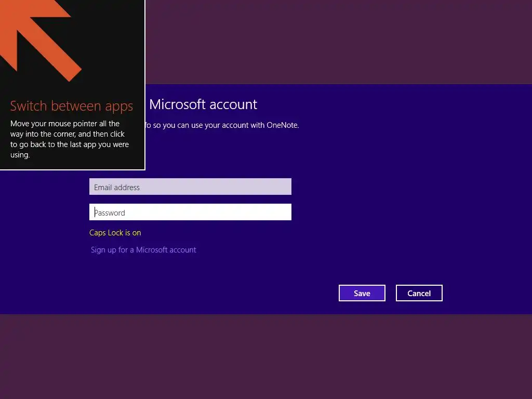Click the Email address input field
Screen dimensions: 532x399
coord(190,187)
